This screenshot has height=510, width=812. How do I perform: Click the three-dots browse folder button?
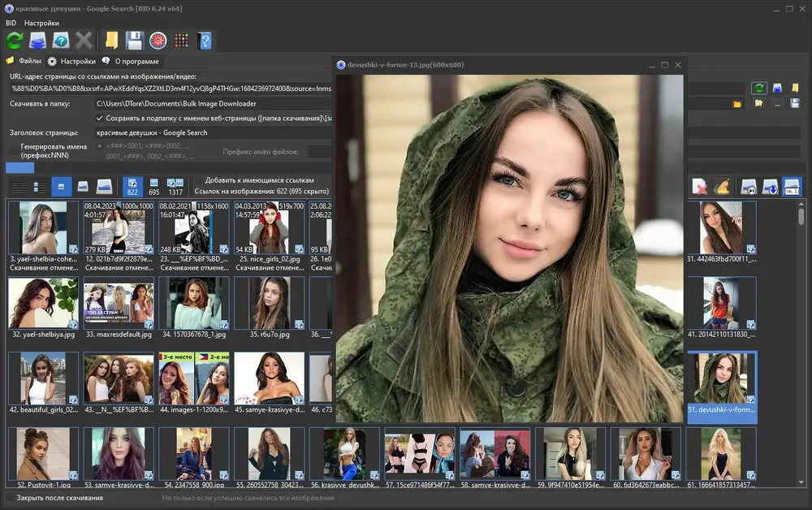(777, 104)
